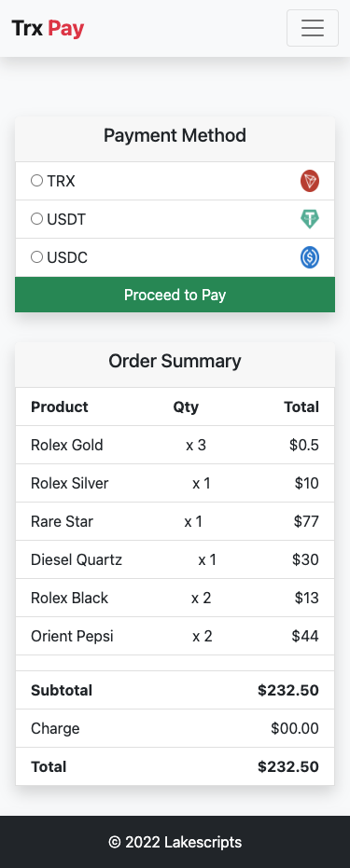Click the 2022 Lakescripts footer text
Image resolution: width=350 pixels, height=868 pixels.
point(175,842)
